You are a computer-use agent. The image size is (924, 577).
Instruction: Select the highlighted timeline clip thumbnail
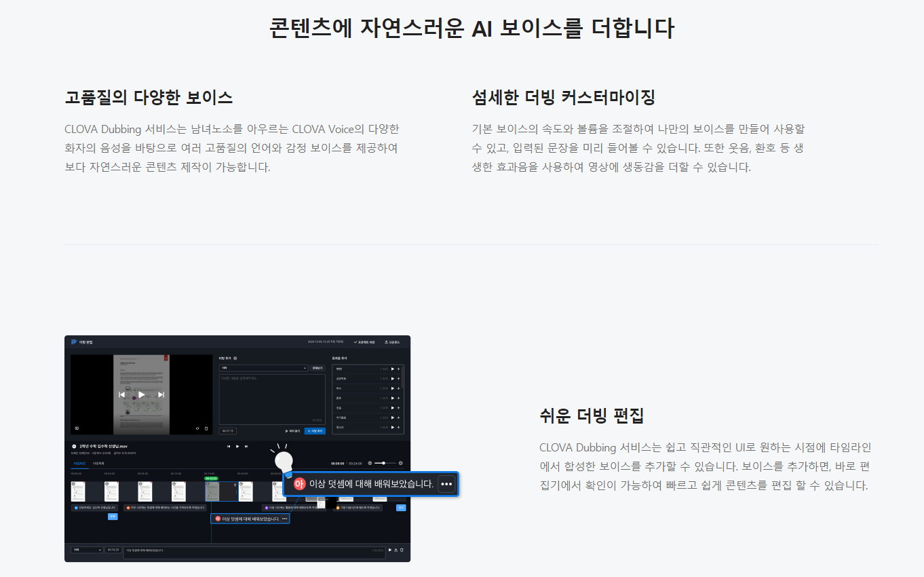pyautogui.click(x=222, y=491)
